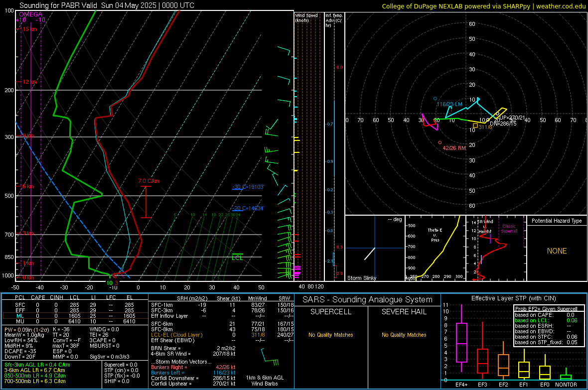Click the OMEGA label
588x390 pixels.
pyautogui.click(x=31, y=14)
